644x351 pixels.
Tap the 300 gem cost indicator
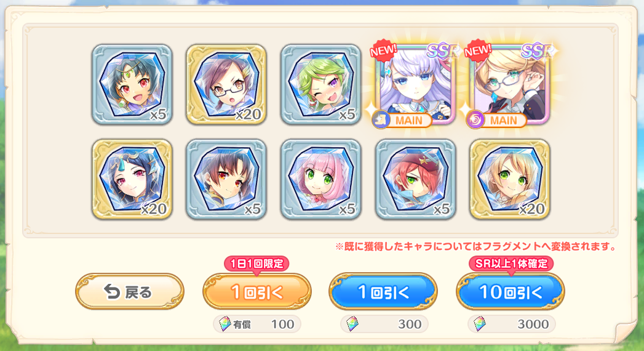[384, 325]
